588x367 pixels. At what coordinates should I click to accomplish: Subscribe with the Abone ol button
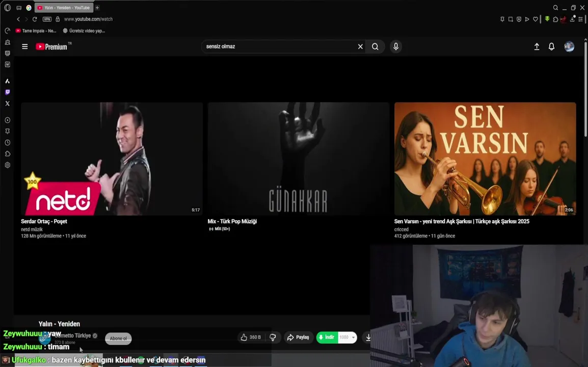point(118,338)
